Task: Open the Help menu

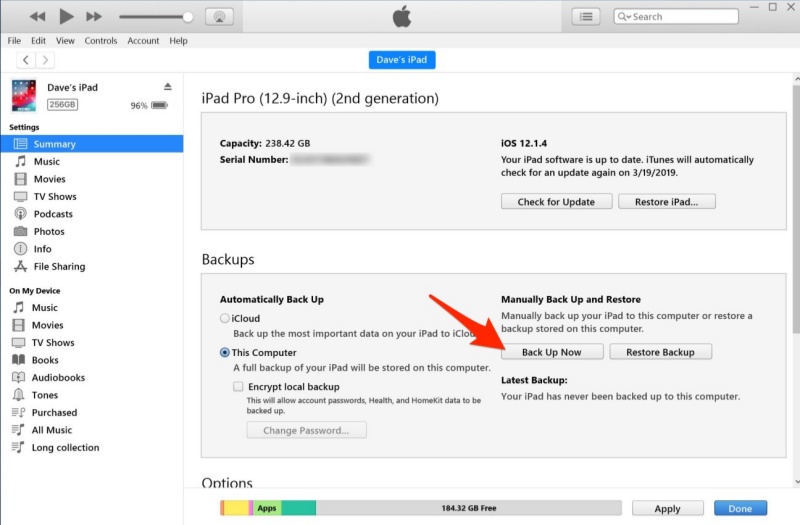Action: pos(178,41)
